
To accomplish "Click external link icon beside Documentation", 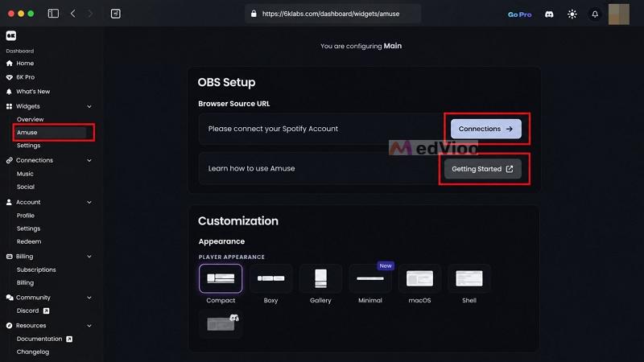I will click(69, 339).
